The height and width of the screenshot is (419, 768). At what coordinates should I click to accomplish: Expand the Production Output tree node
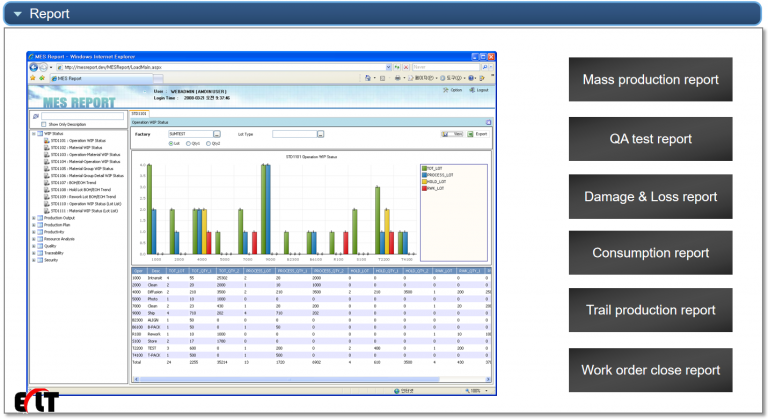(x=35, y=216)
